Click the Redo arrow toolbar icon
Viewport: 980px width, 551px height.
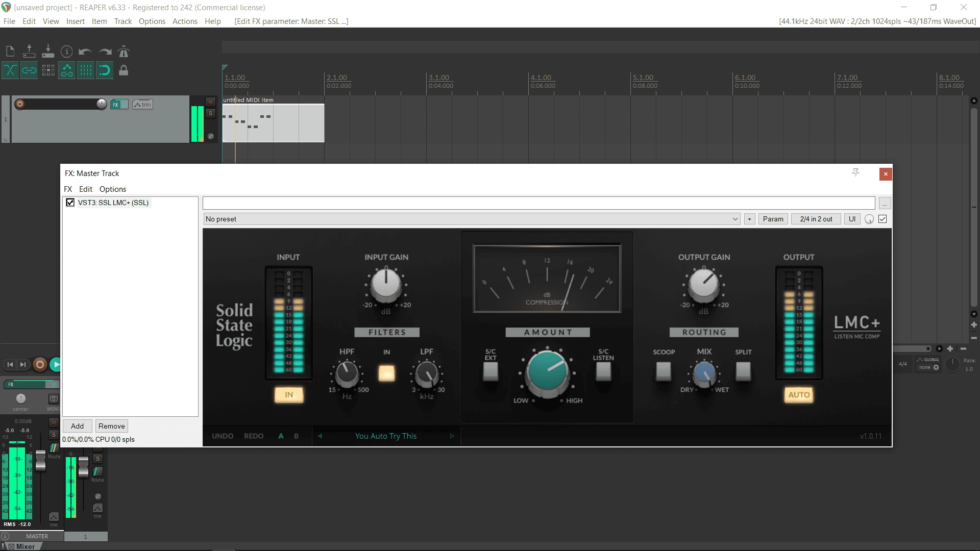coord(105,52)
